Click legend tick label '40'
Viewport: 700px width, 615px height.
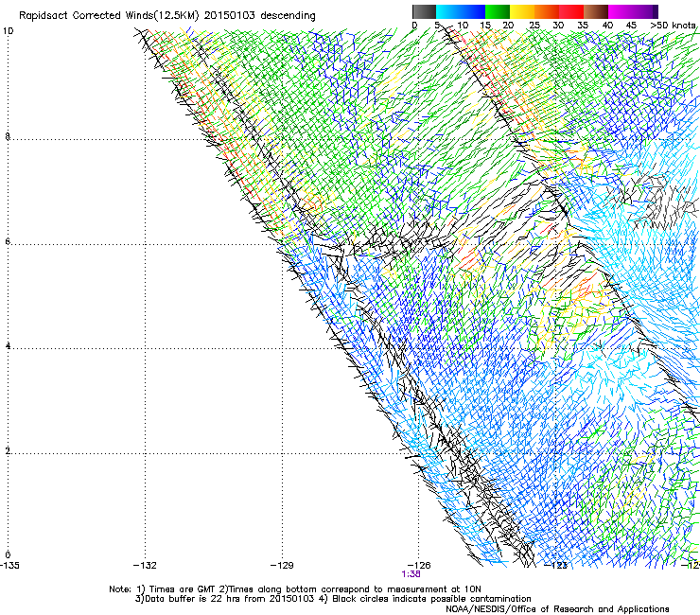pos(607,26)
